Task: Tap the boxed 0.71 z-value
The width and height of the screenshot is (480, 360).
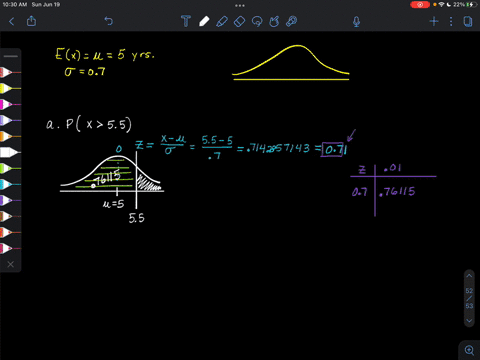Action: pos(334,149)
